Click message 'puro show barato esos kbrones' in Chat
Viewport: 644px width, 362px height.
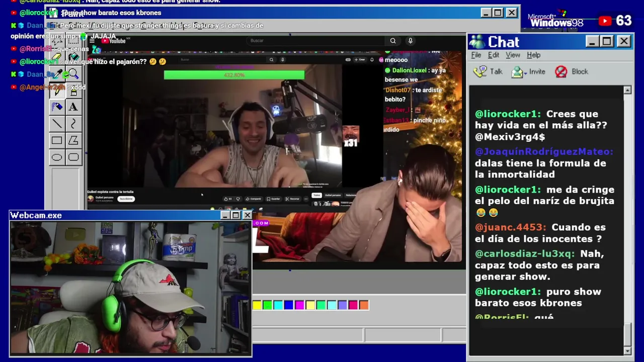click(538, 297)
